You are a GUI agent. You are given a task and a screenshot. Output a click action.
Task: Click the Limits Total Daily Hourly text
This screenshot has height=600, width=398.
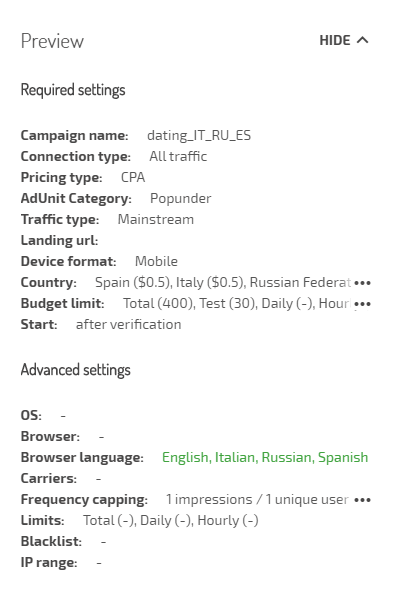[x=171, y=520]
